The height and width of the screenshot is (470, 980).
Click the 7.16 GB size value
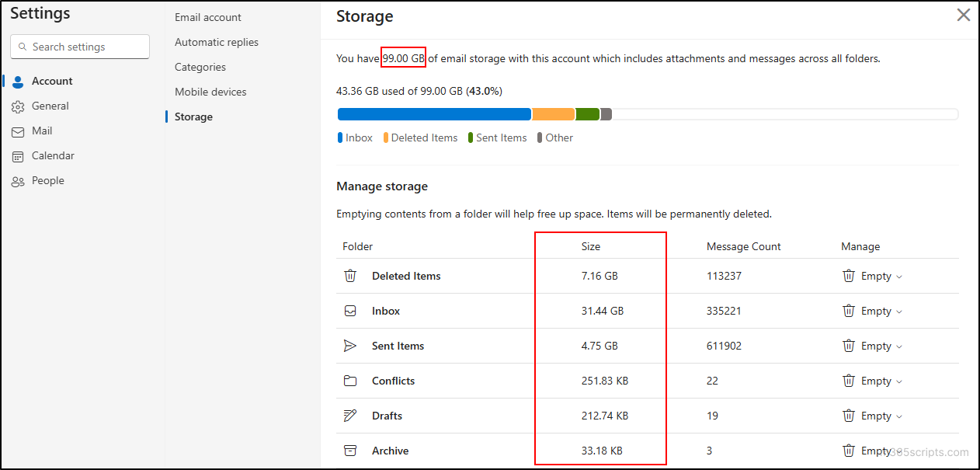pyautogui.click(x=599, y=276)
